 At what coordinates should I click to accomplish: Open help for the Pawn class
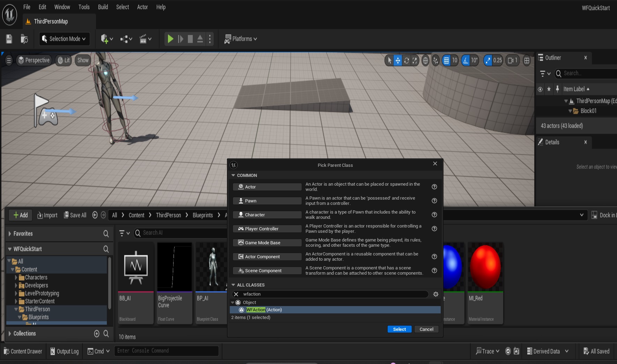point(434,201)
